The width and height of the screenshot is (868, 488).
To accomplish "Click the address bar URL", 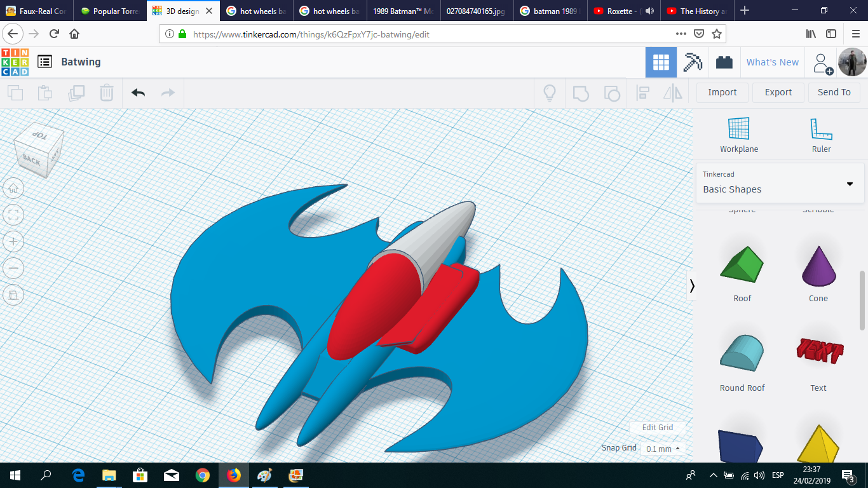I will 311,34.
